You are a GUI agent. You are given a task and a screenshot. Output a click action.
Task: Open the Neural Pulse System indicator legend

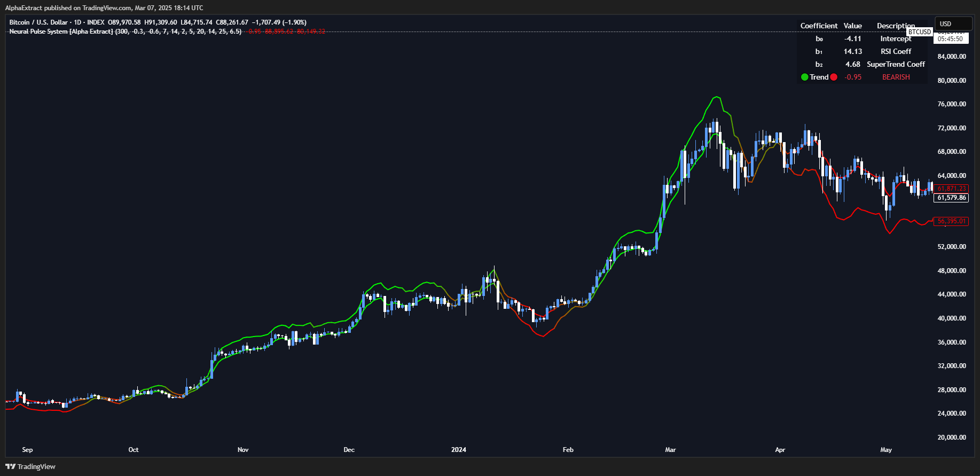click(126, 32)
